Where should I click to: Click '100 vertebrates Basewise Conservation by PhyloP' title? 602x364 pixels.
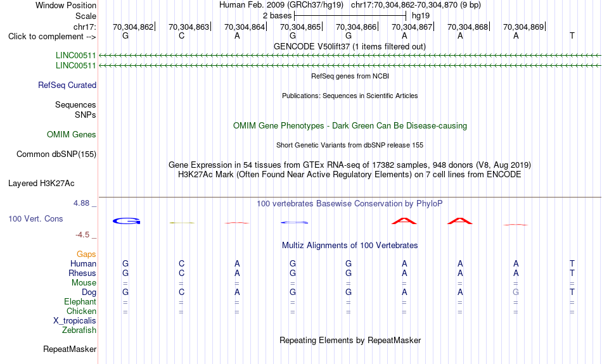click(350, 204)
